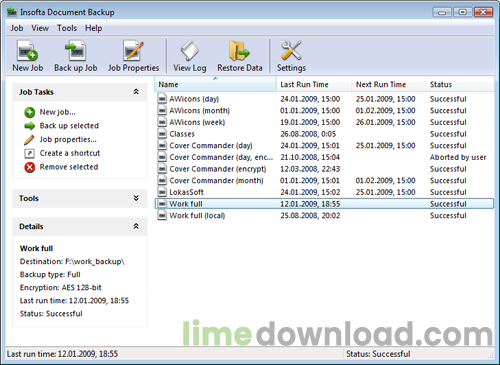The image size is (500, 365).
Task: Select the Classes job name
Action: (x=182, y=134)
